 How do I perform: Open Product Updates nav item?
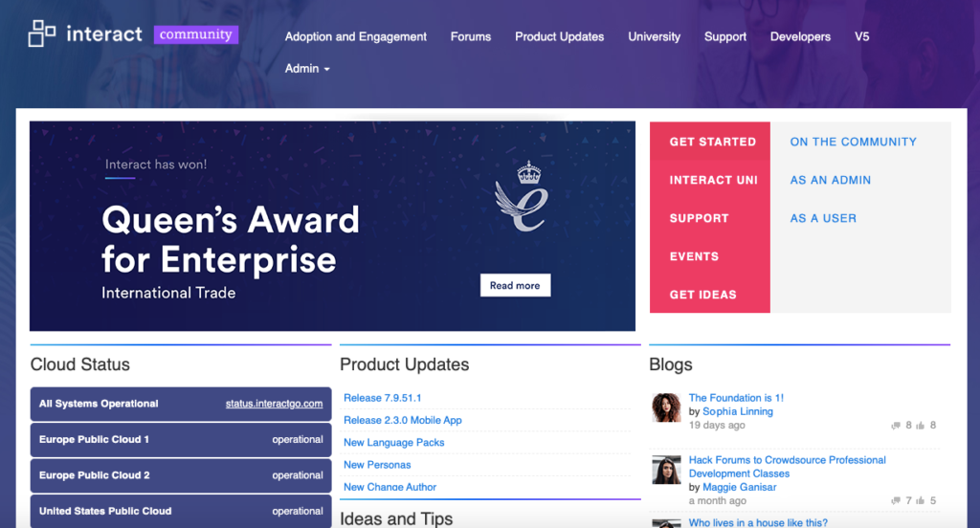coord(559,37)
